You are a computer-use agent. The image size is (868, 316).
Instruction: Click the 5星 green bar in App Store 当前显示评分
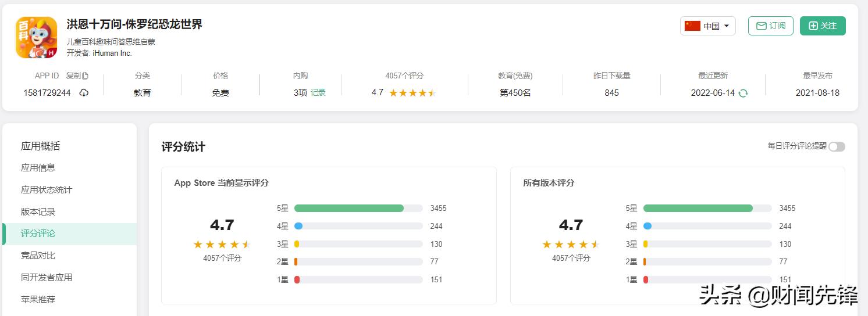pos(349,209)
